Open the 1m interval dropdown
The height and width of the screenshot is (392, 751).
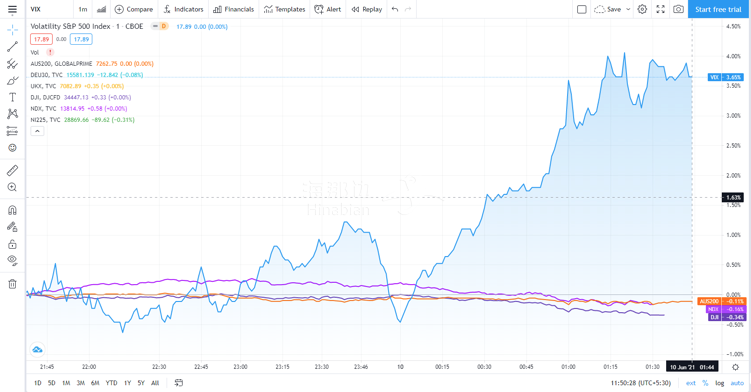(x=83, y=9)
